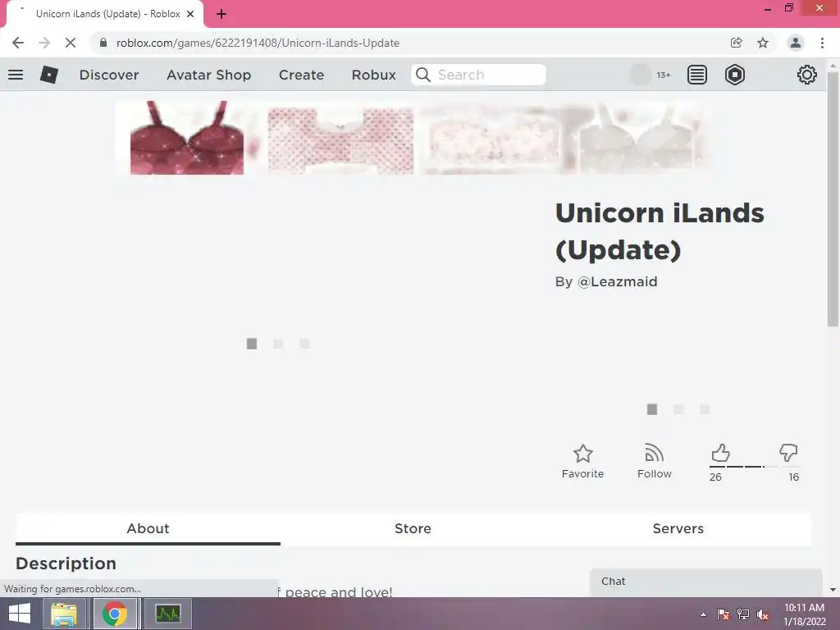The height and width of the screenshot is (630, 840).
Task: Open the Chat panel
Action: tap(706, 582)
